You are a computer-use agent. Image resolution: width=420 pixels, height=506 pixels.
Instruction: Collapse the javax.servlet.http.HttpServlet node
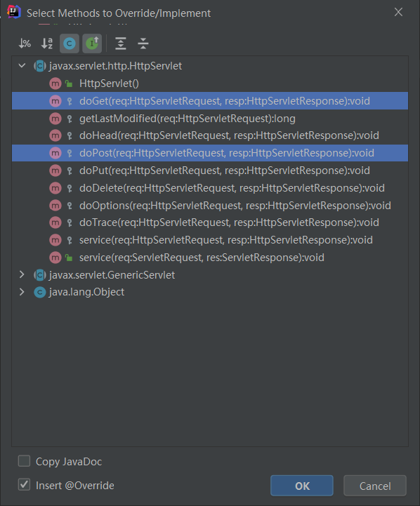pos(22,66)
